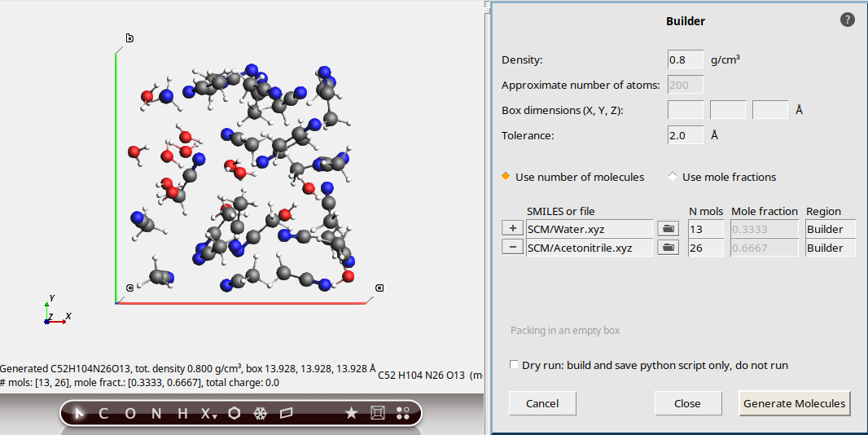Pick the Hydrogen atom tool
Screen dimensions: 868x435
[183, 413]
